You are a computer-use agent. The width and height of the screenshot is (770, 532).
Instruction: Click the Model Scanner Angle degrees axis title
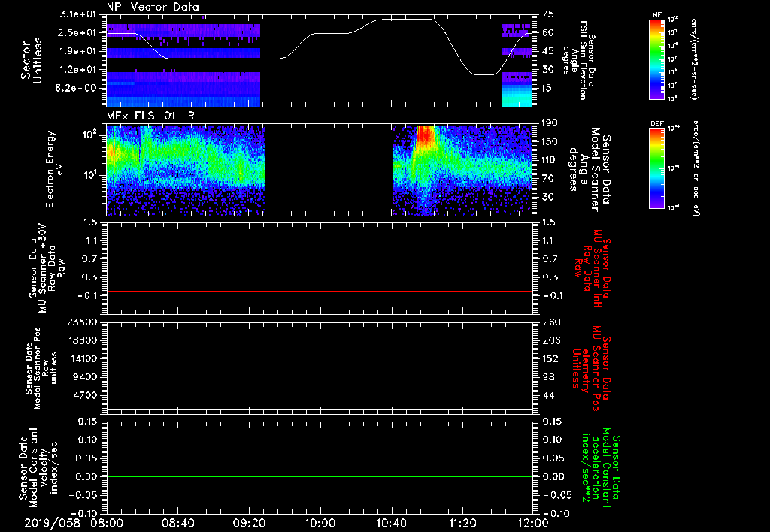pos(590,170)
